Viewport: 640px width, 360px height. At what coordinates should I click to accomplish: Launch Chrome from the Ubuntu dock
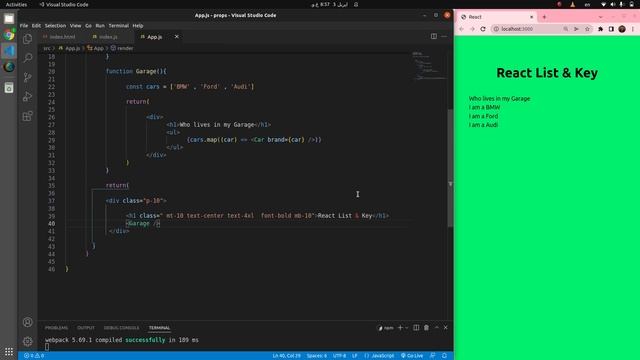[9, 35]
